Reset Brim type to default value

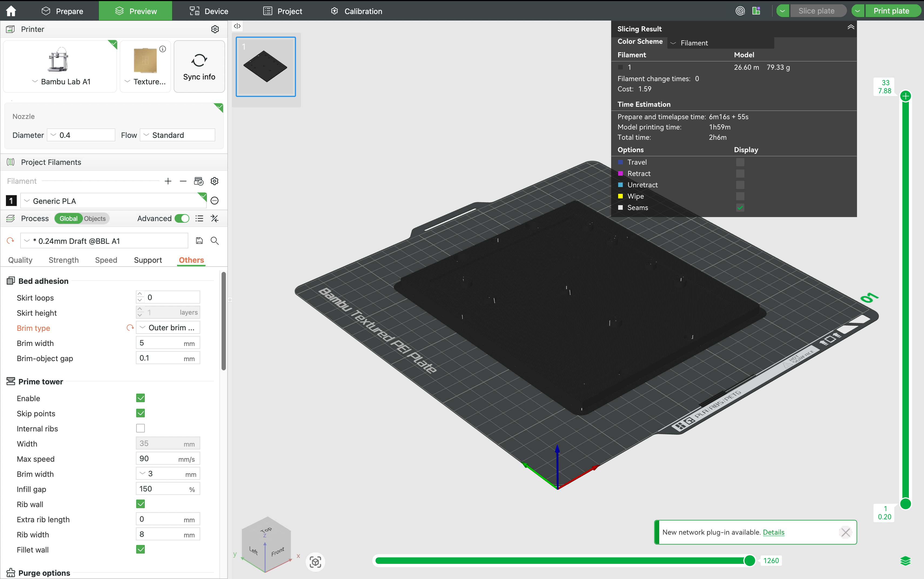coord(130,328)
